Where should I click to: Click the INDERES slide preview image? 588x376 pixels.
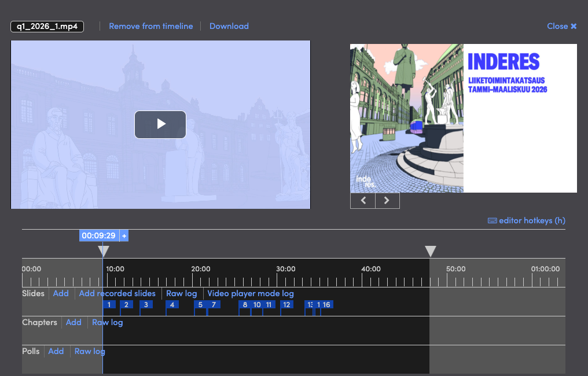[464, 118]
